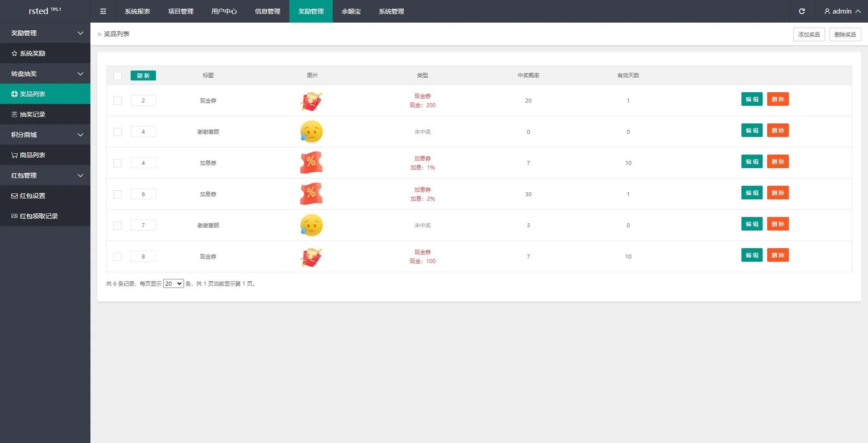Click the refresh icon in top bar
Screen dimensions: 868x443
click(x=802, y=11)
